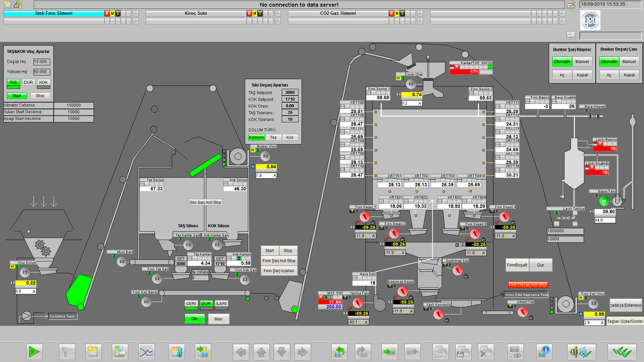
Task: Expand the Stok Fırın Sistemi down arrow
Action: point(136,13)
